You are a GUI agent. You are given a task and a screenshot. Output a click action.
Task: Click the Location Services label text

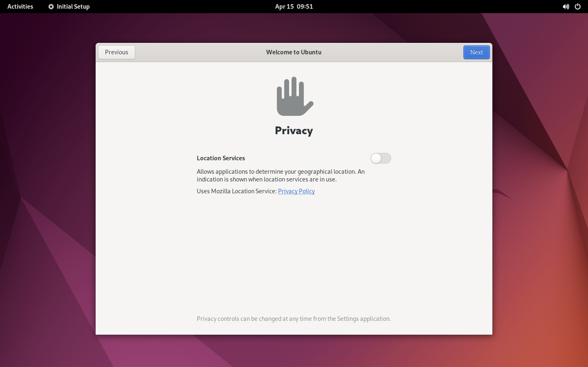[x=221, y=158]
